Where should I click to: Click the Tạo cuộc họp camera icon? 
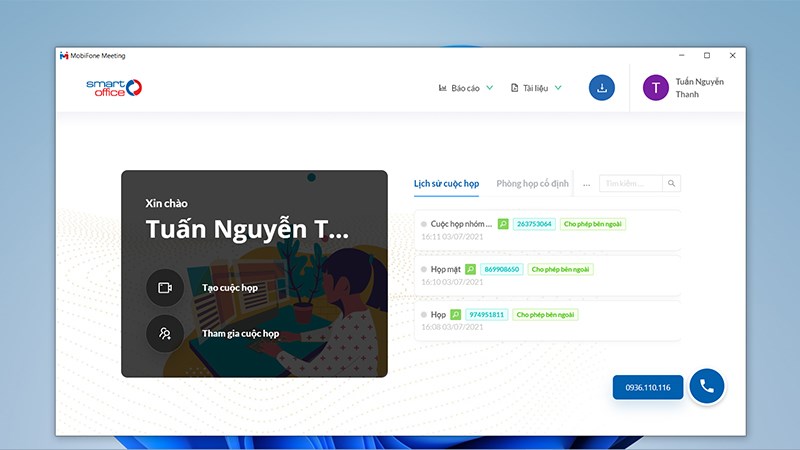pos(165,288)
